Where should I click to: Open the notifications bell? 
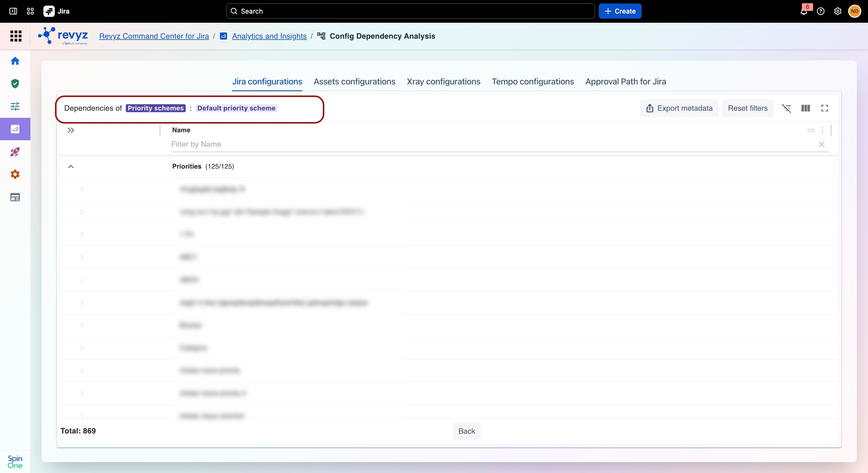coord(804,11)
